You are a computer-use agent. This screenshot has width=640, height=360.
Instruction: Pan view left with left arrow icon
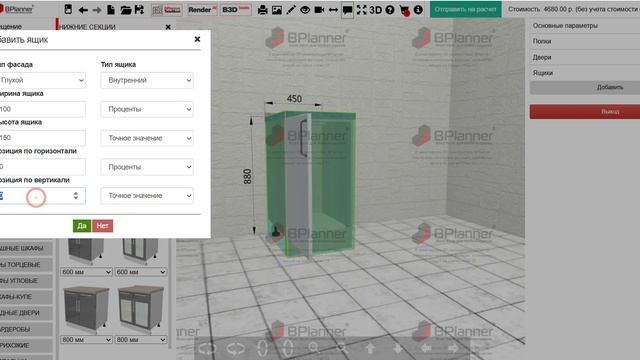coord(426,348)
